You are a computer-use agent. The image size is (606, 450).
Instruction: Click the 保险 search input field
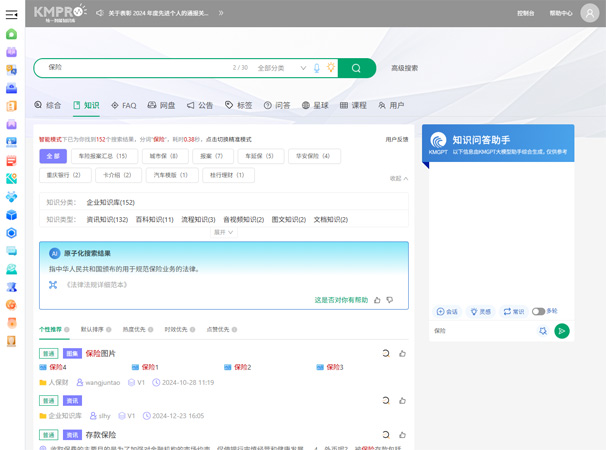point(130,68)
